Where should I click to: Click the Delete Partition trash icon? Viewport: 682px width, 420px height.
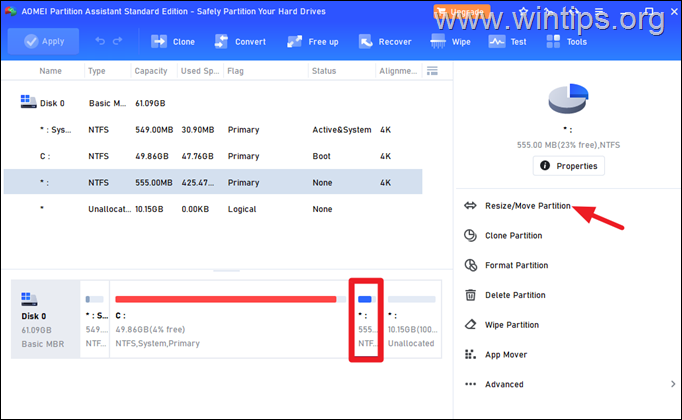click(470, 295)
